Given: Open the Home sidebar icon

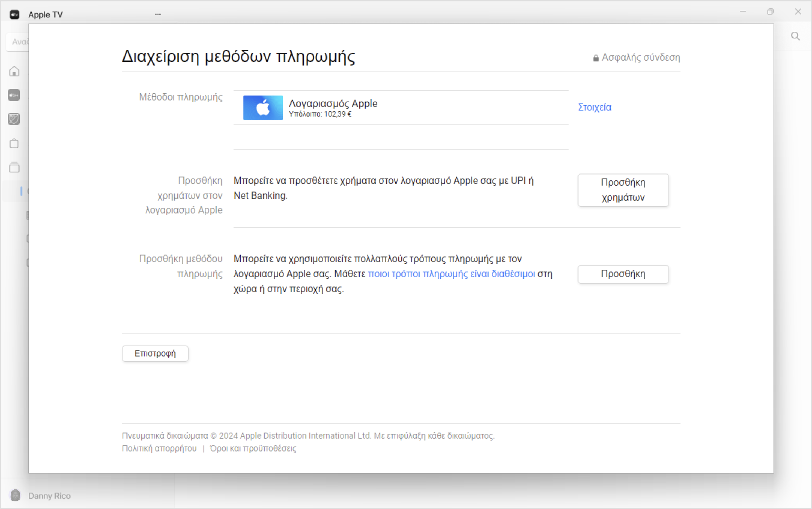Looking at the screenshot, I should point(14,71).
